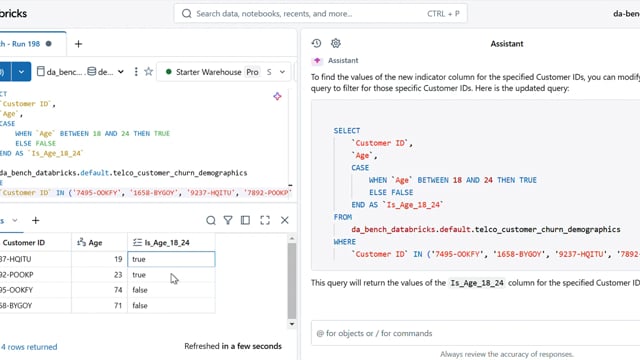The height and width of the screenshot is (360, 640).
Task: Click unsaved dot on Run 198 tab
Action: [x=49, y=44]
